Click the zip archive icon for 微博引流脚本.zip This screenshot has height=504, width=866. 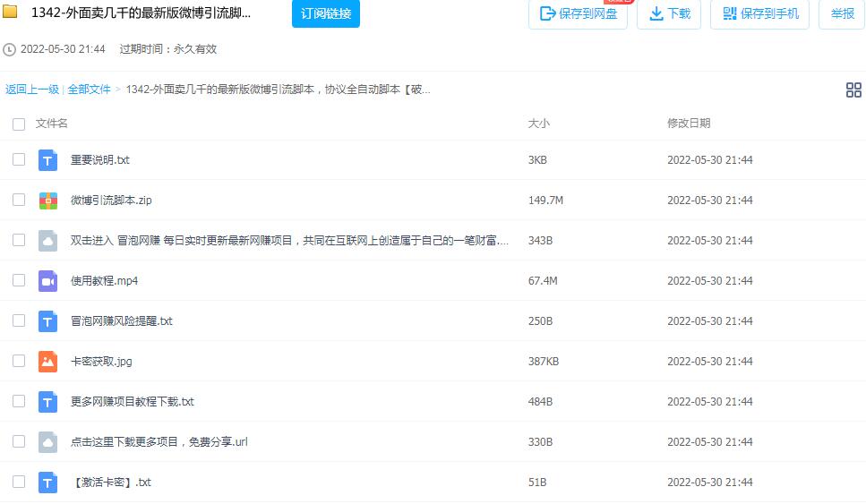(x=48, y=201)
